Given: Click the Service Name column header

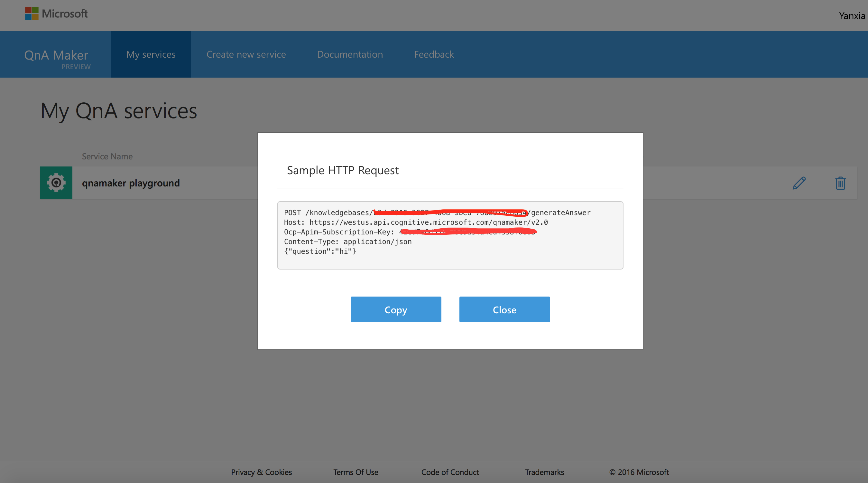Looking at the screenshot, I should click(x=107, y=156).
